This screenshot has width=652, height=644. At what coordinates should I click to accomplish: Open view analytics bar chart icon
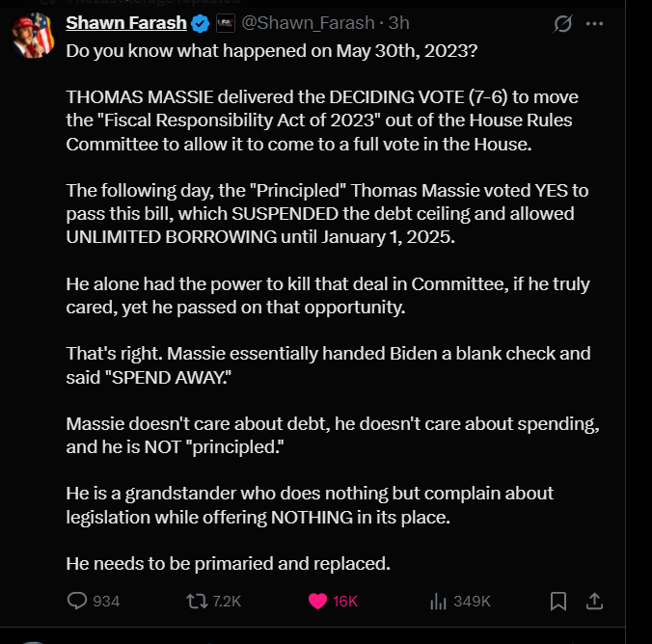pos(438,601)
